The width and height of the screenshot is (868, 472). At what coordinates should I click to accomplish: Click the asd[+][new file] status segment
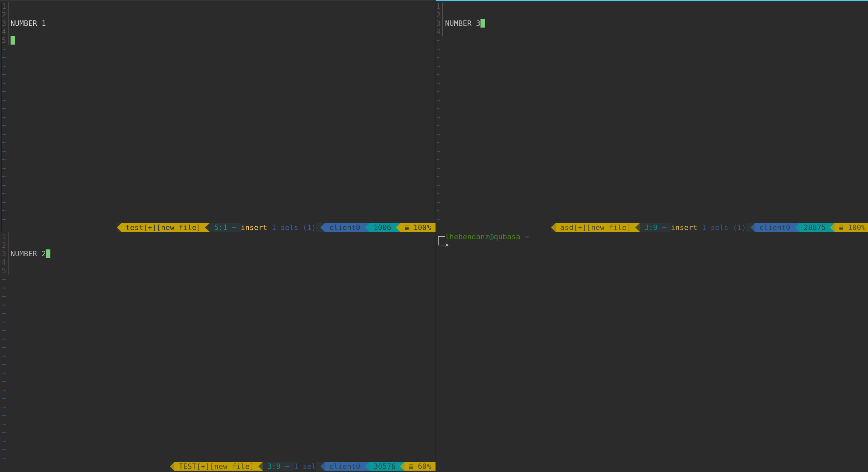point(595,228)
